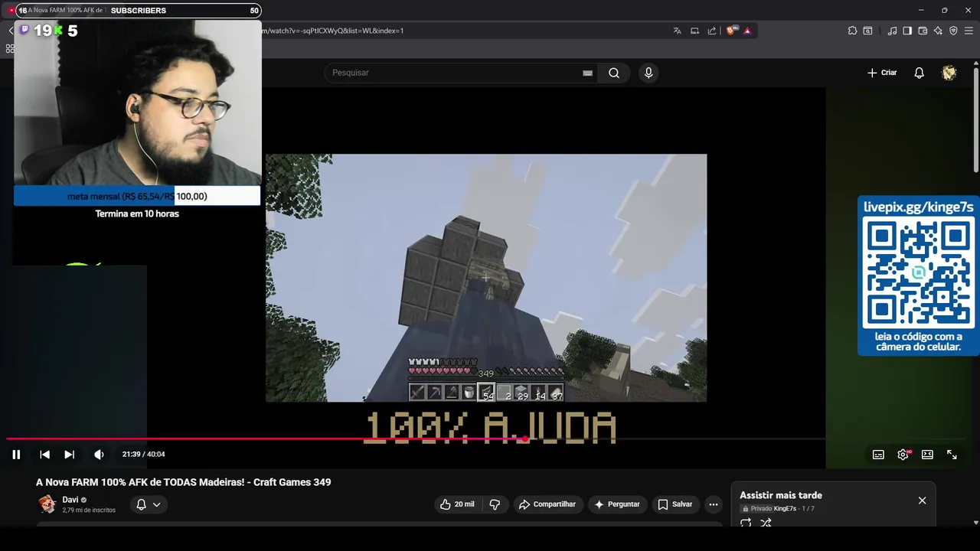This screenshot has height=551, width=980.
Task: Mute the video volume
Action: pyautogui.click(x=99, y=455)
